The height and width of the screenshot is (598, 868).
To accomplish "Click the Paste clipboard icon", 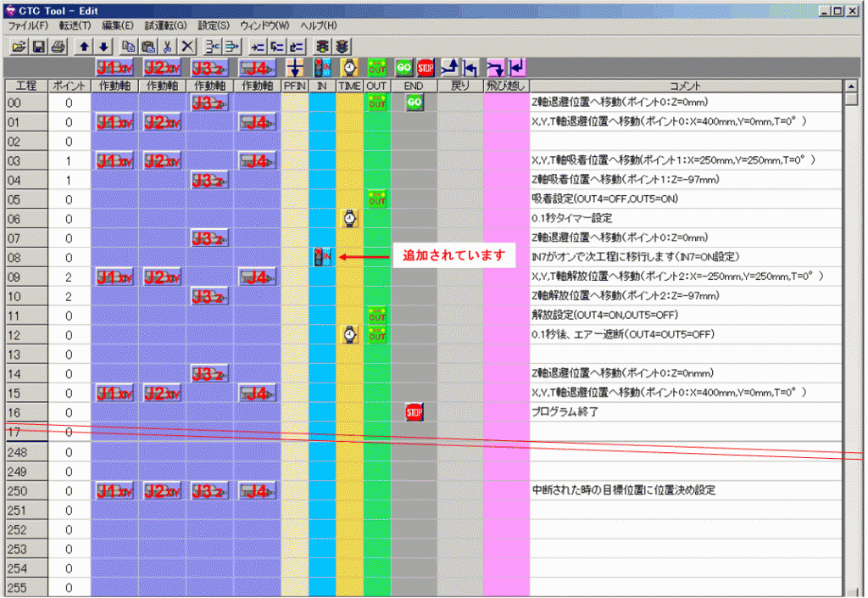I will (x=148, y=47).
